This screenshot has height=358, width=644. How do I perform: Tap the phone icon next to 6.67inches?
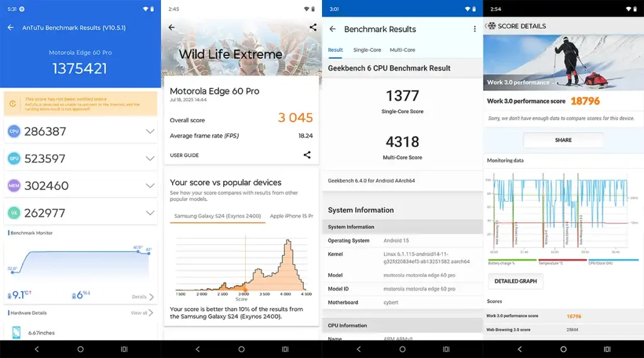[x=16, y=332]
